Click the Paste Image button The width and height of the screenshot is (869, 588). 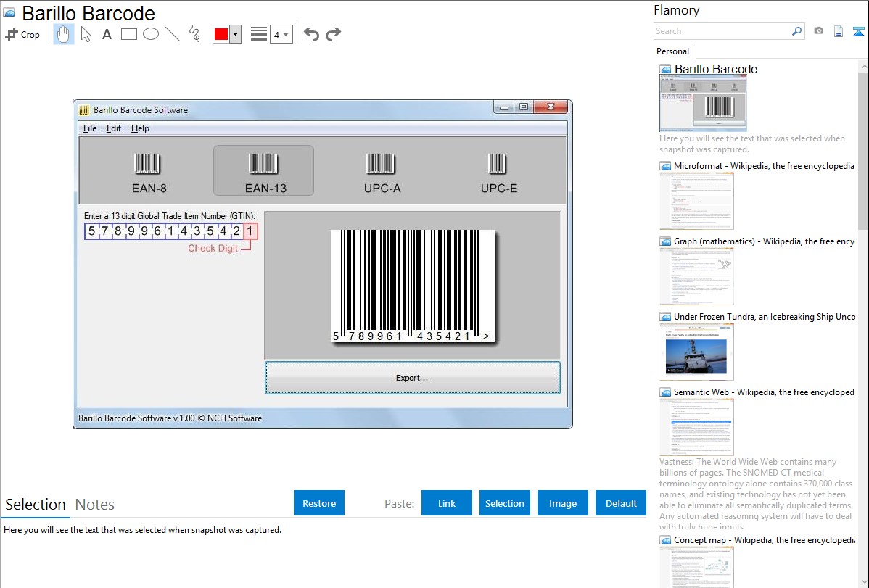coord(563,503)
